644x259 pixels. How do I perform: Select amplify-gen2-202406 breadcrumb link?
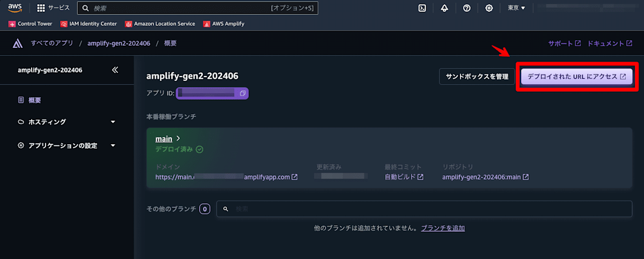(x=119, y=43)
